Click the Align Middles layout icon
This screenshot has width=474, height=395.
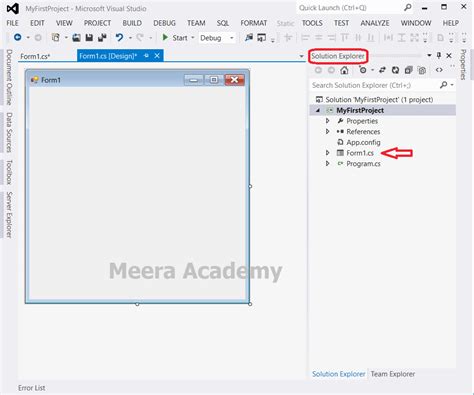coord(358,38)
